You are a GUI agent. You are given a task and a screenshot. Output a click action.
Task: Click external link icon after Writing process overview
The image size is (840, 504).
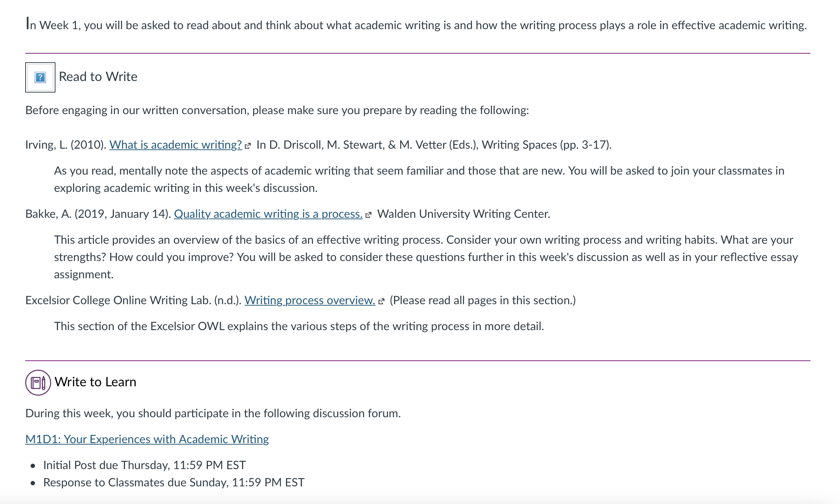pyautogui.click(x=381, y=301)
